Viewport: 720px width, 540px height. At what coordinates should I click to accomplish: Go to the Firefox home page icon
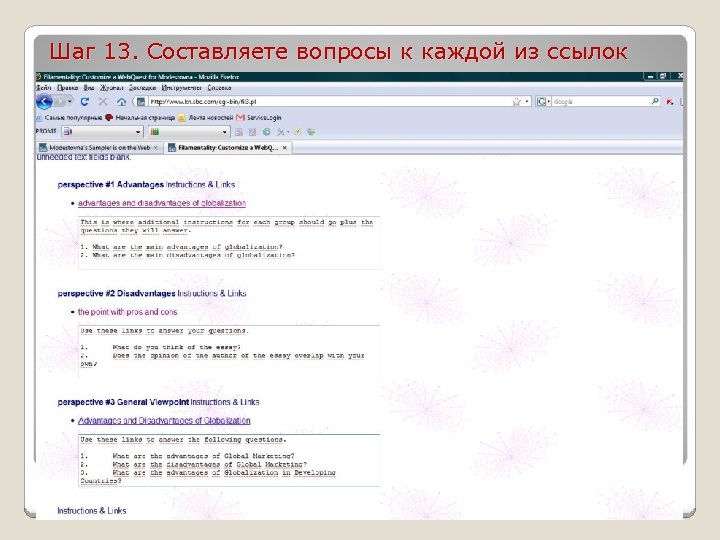click(121, 101)
